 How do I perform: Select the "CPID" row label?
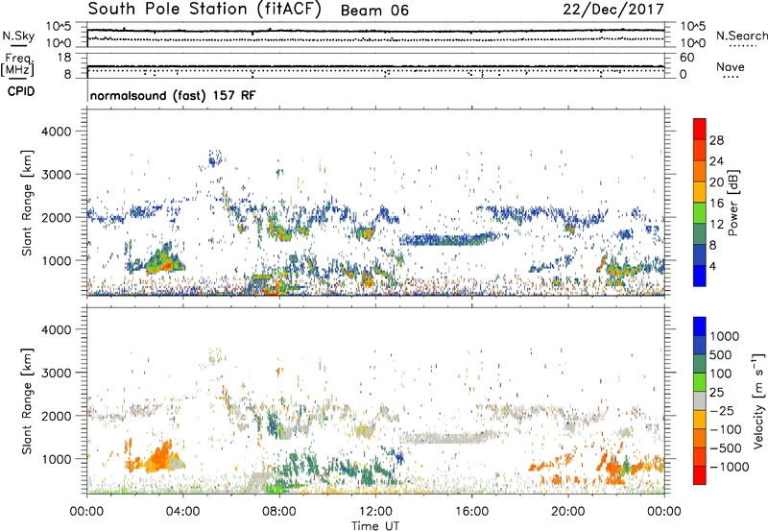point(21,91)
